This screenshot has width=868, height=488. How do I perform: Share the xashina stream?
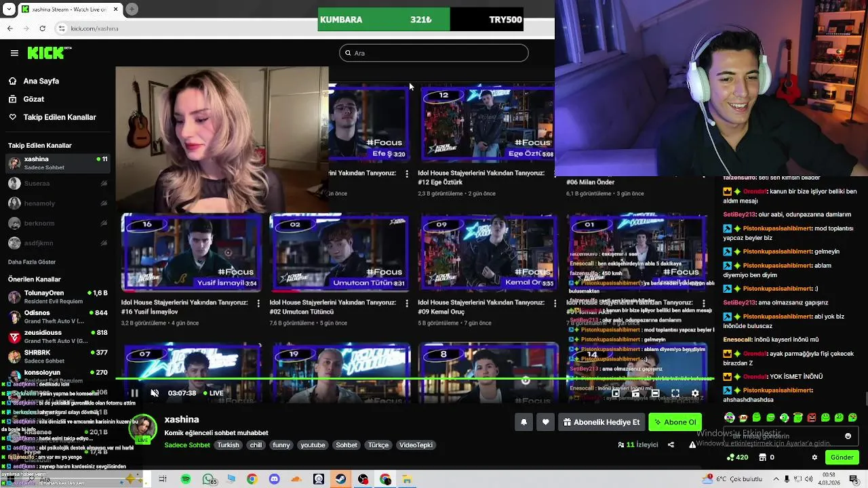coord(671,445)
